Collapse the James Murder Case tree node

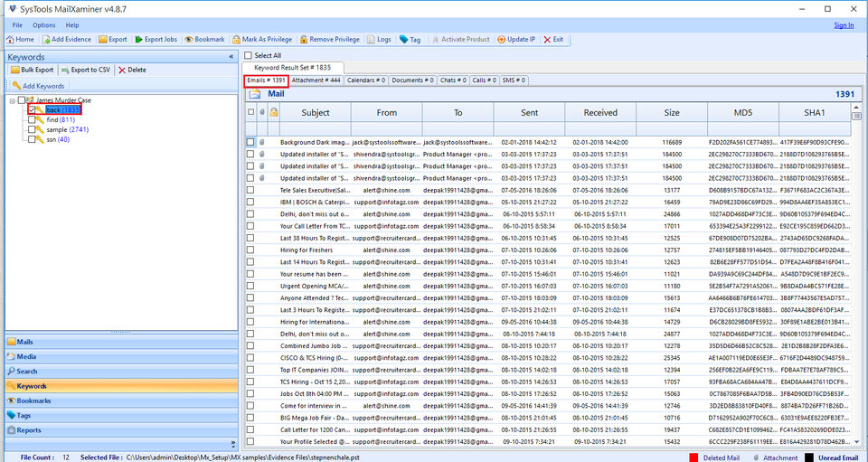pos(13,99)
